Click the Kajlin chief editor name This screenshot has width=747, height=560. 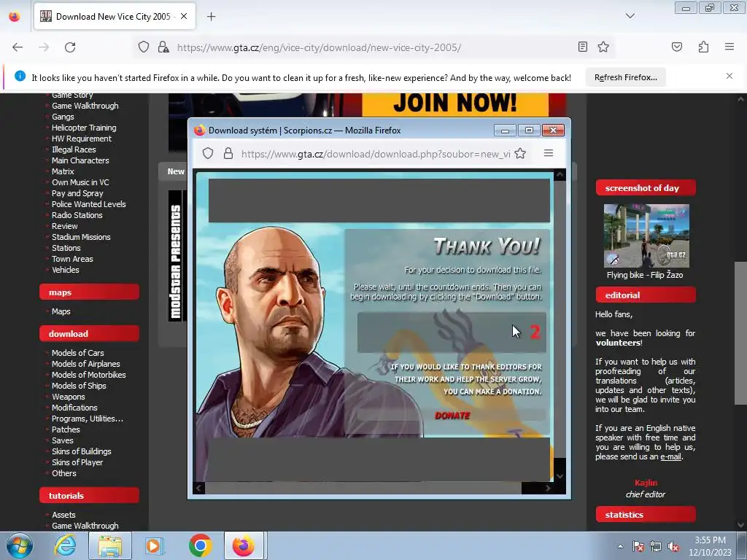646,483
